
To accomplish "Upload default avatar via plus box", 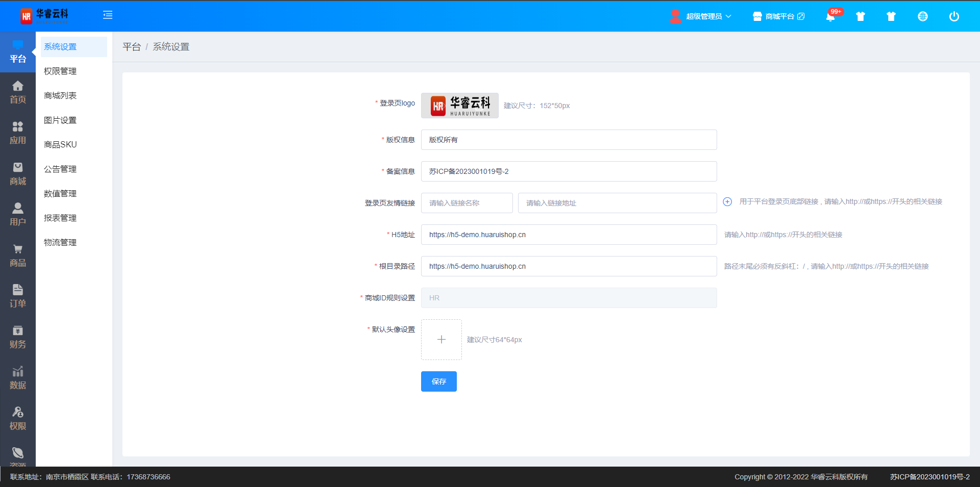I will pyautogui.click(x=442, y=340).
